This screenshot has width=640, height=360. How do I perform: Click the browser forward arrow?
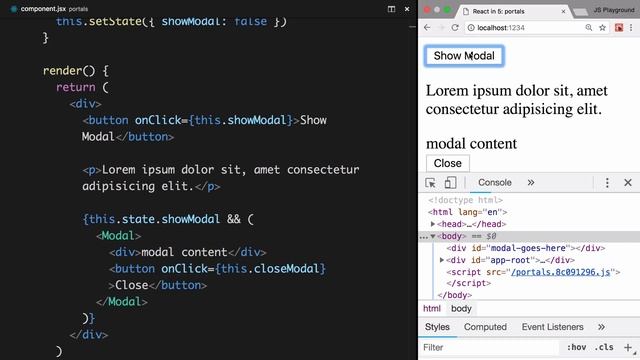[441, 28]
